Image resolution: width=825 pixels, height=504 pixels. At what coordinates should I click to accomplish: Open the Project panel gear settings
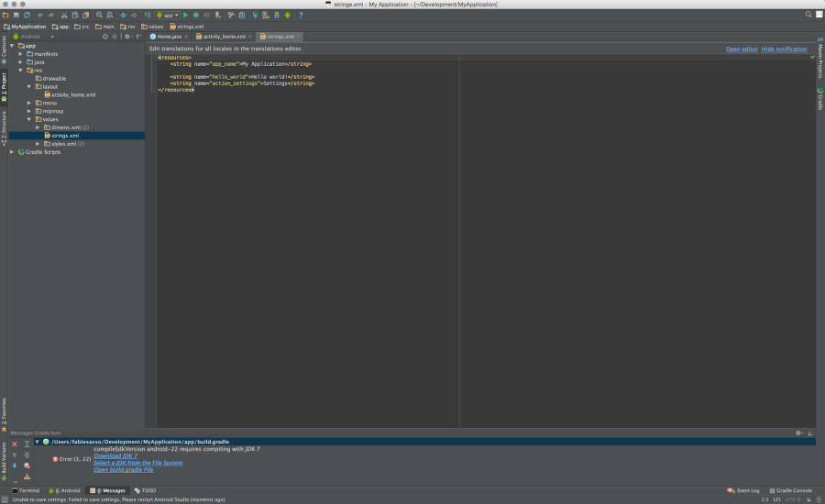[127, 37]
